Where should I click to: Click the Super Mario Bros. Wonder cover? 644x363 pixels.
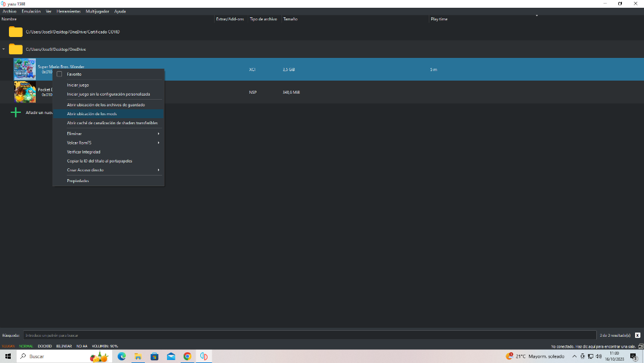coord(24,69)
